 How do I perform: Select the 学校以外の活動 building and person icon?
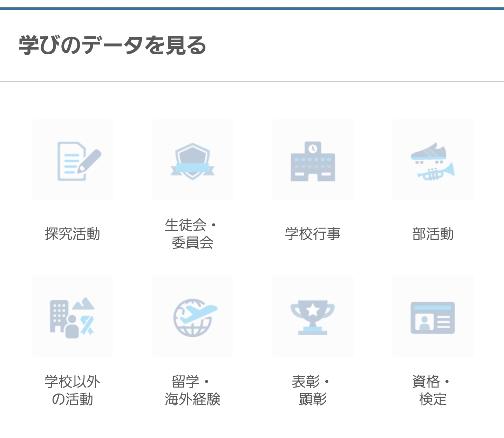72,316
